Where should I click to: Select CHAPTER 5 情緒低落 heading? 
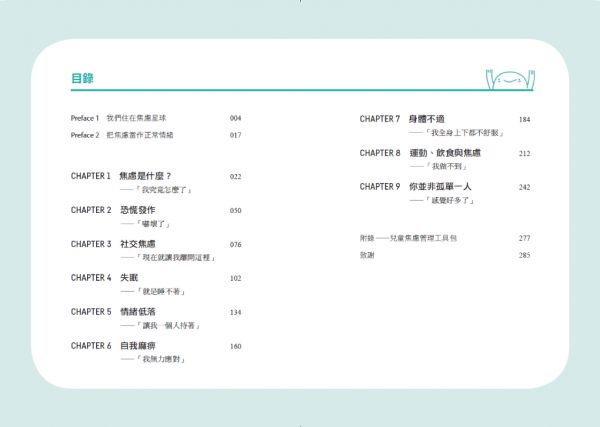(113, 312)
